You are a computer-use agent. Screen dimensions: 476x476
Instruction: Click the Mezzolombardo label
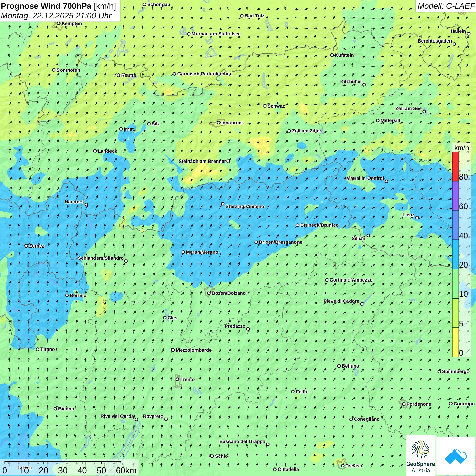(194, 350)
